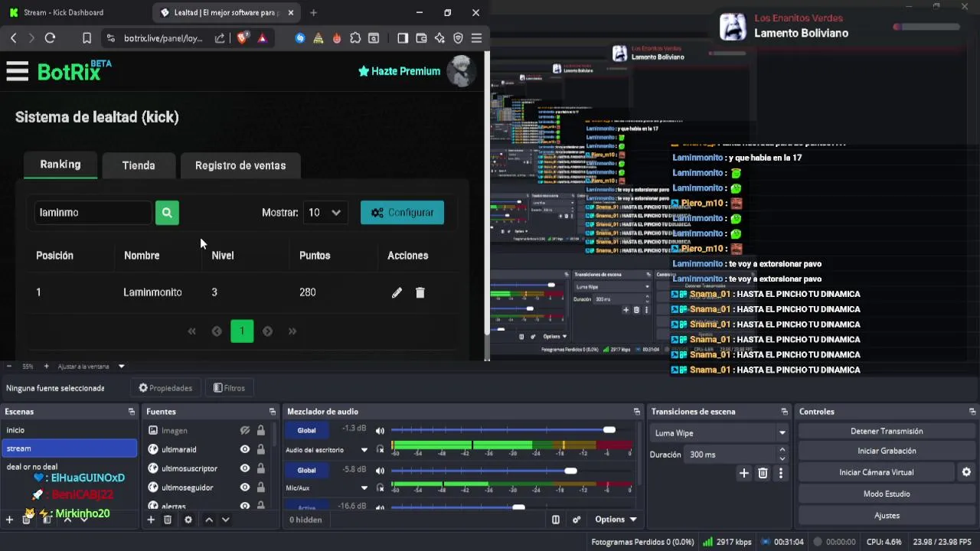This screenshot has height=551, width=980.
Task: Remove the scene transition with trash icon
Action: 763,473
